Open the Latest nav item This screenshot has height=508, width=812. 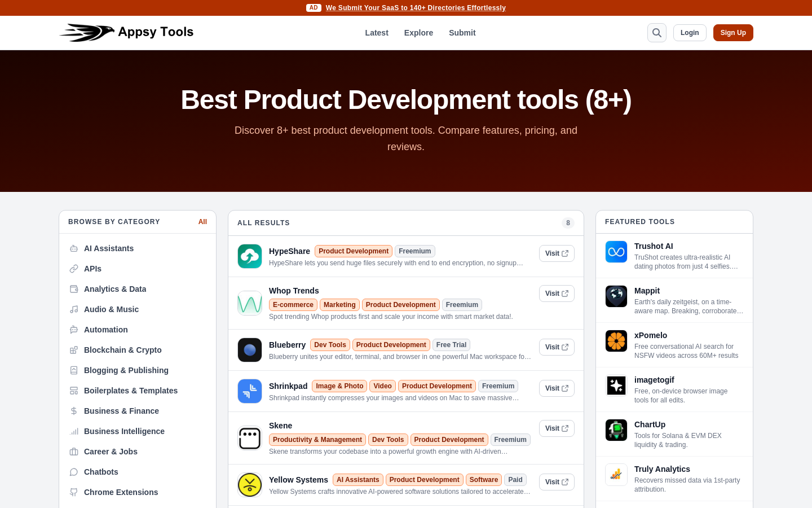coord(377,33)
